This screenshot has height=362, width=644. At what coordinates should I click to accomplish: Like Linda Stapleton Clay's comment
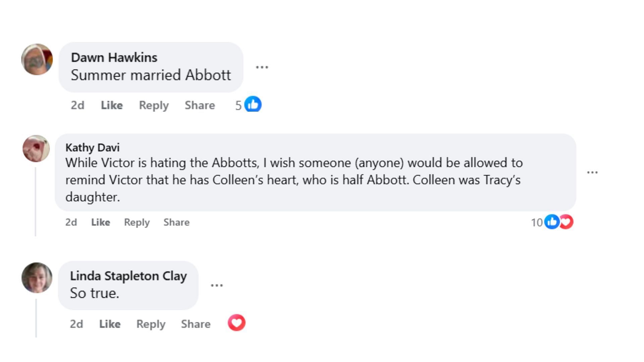pos(110,324)
